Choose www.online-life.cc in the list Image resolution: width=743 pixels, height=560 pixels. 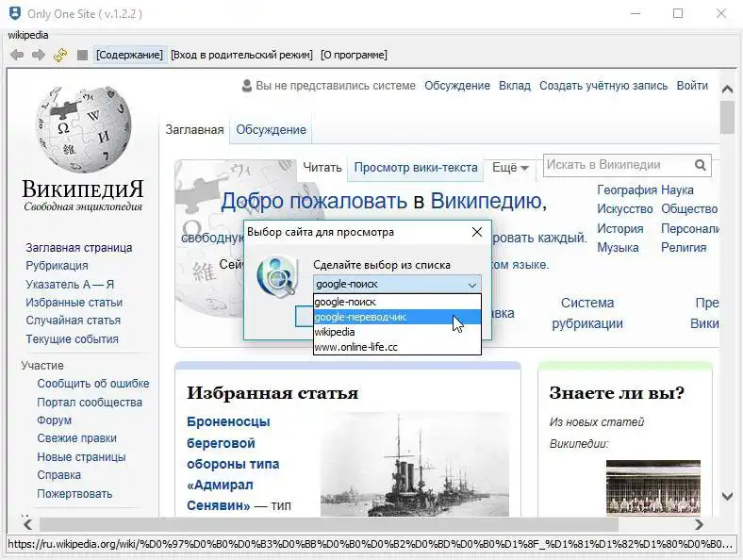397,347
